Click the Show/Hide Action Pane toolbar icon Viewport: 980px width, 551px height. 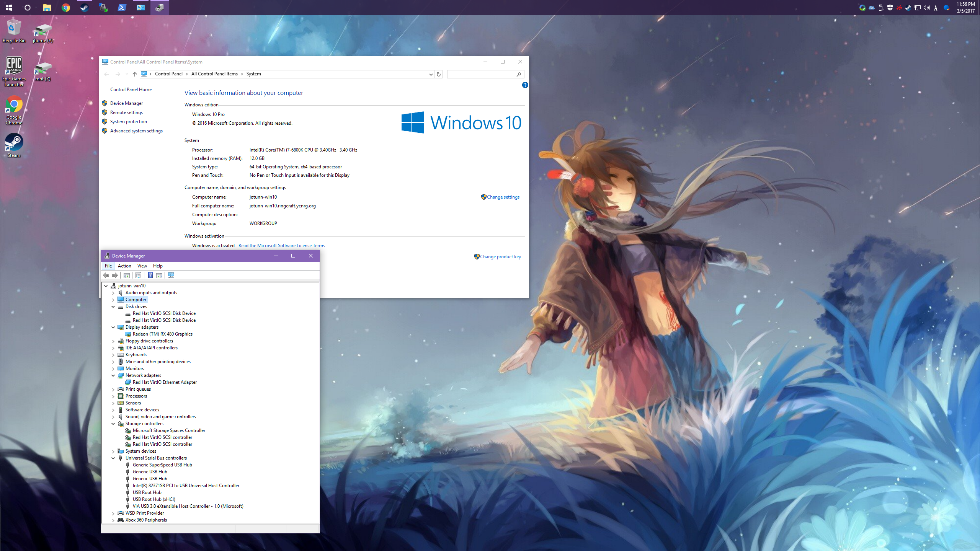[x=159, y=275]
